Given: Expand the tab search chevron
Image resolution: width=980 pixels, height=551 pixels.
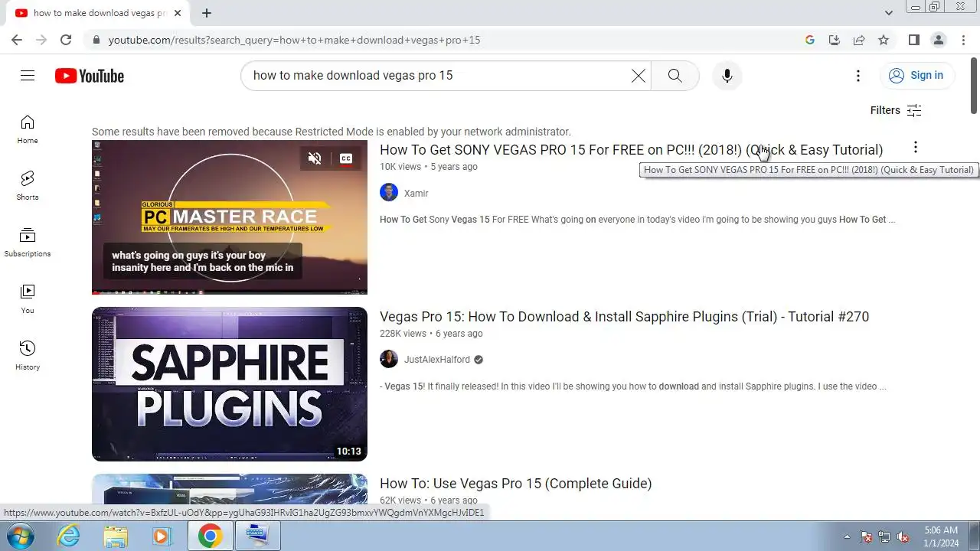Looking at the screenshot, I should click(x=888, y=13).
